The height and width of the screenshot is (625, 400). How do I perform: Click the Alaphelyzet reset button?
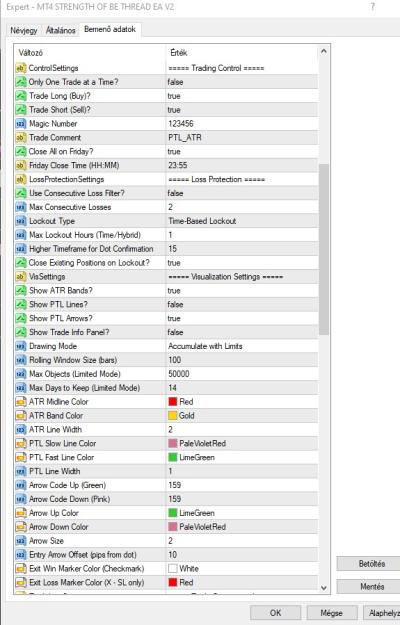click(x=382, y=613)
